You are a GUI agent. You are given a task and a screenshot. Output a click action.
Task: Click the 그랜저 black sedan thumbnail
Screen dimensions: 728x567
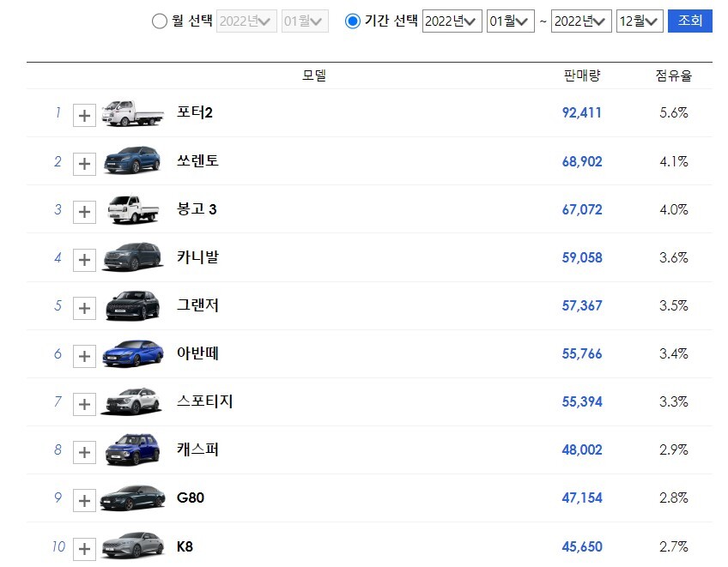[x=133, y=305]
